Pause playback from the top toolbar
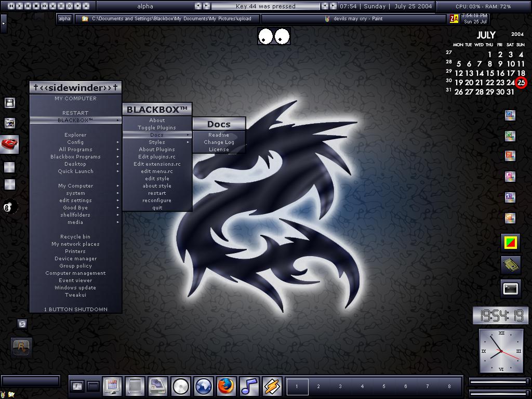The height and width of the screenshot is (399, 532). [x=28, y=6]
